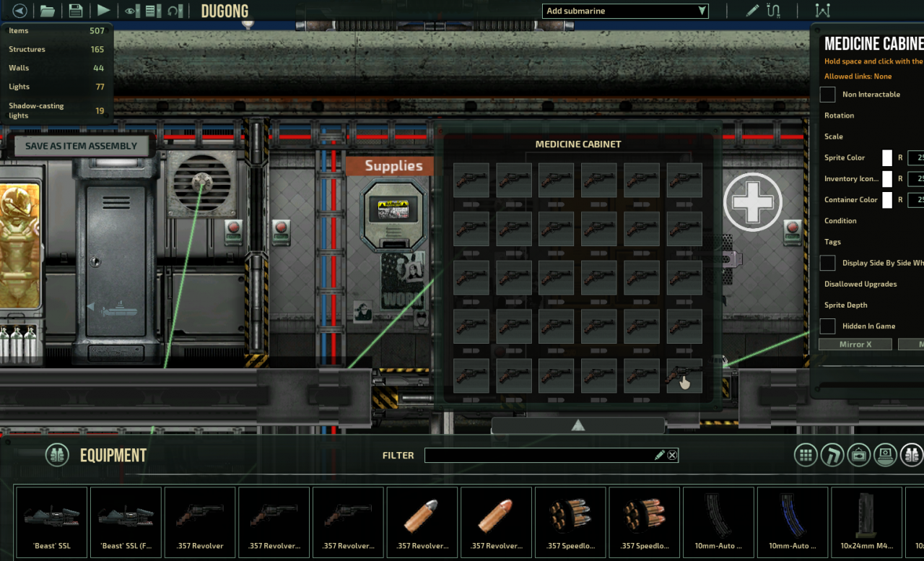Click the Save As Item Assembly button
Image resolution: width=924 pixels, height=561 pixels.
(81, 146)
